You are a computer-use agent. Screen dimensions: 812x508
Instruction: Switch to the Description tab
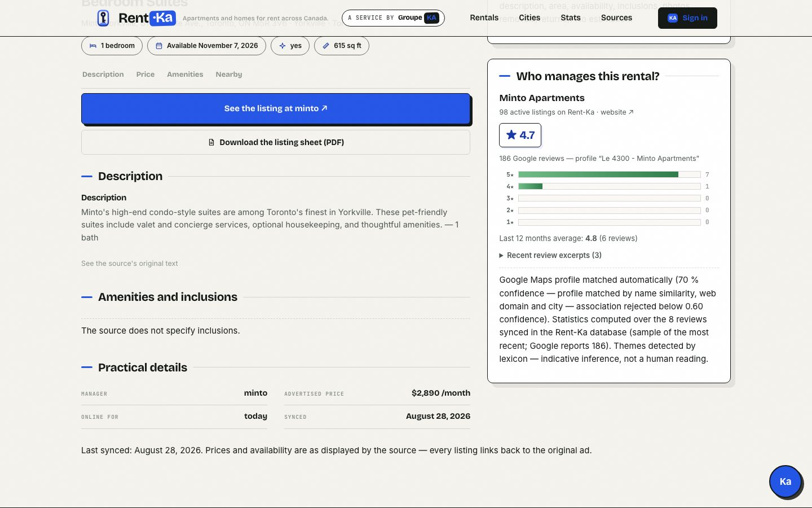click(103, 75)
